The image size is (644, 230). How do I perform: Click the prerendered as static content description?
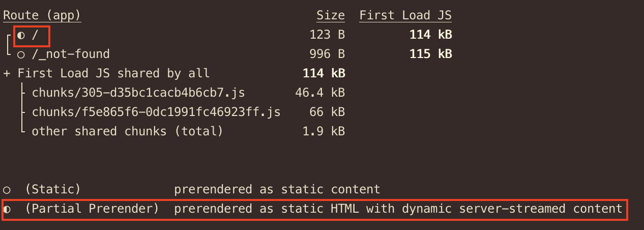tap(277, 190)
